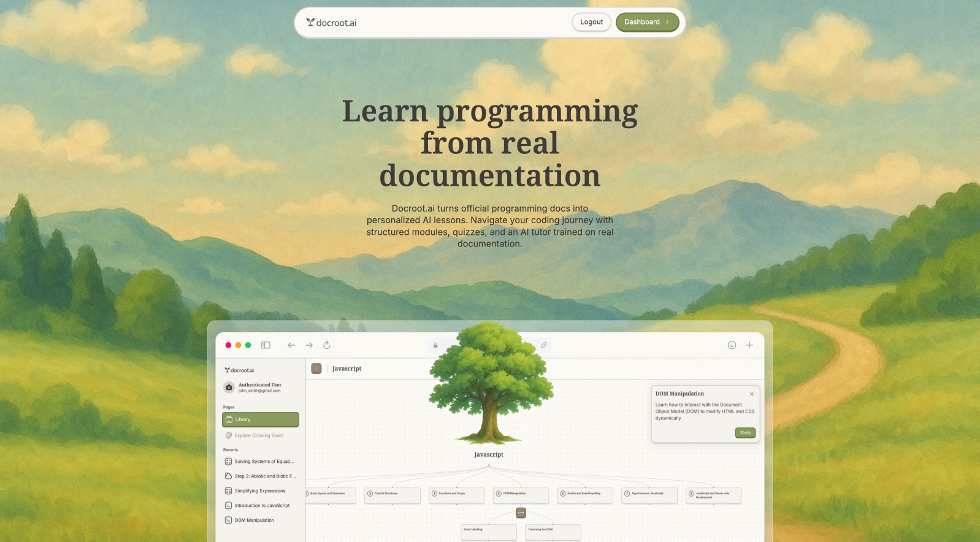Select the Traversing the DOM node
Screen dimensions: 980x542
point(553,532)
